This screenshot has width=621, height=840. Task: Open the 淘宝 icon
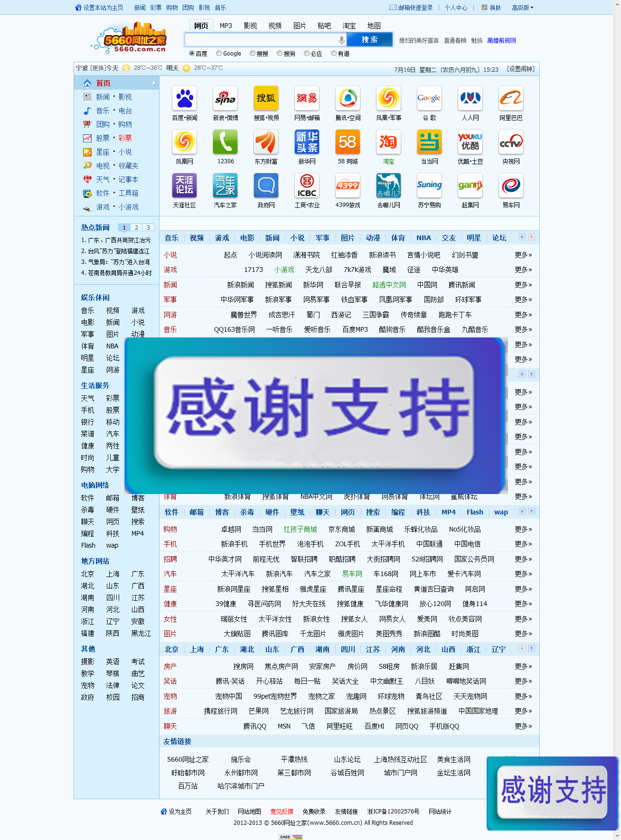pyautogui.click(x=389, y=142)
